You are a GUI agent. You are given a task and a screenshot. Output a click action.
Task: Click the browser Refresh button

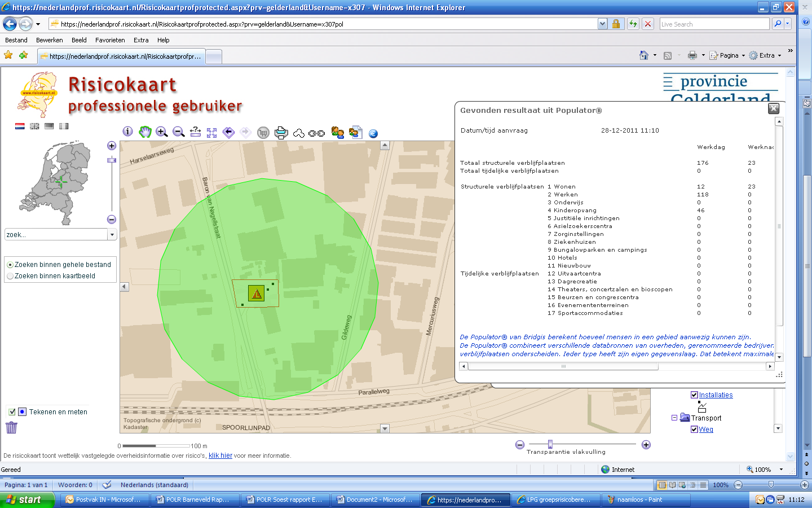point(633,24)
